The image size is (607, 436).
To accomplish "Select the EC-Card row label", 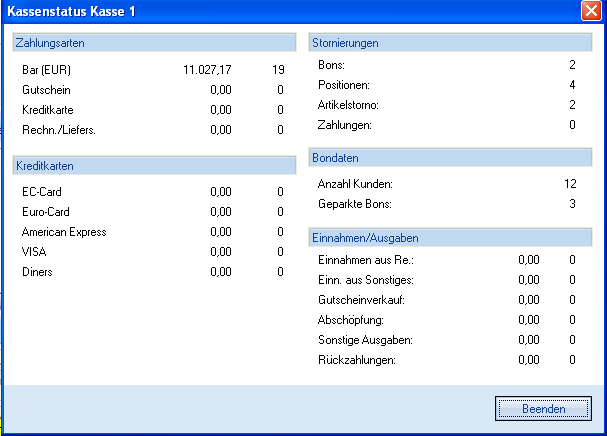I will click(x=43, y=191).
